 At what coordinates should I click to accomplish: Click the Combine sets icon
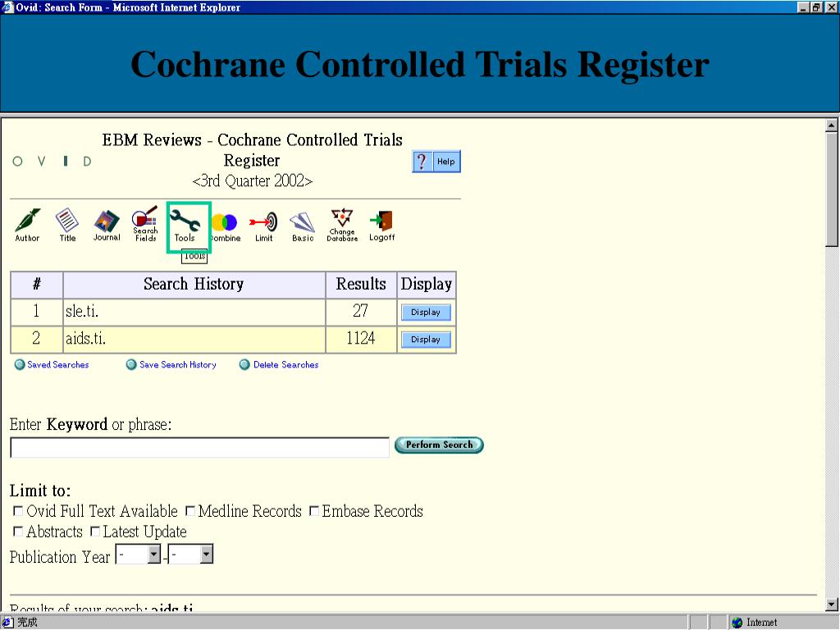(x=226, y=227)
